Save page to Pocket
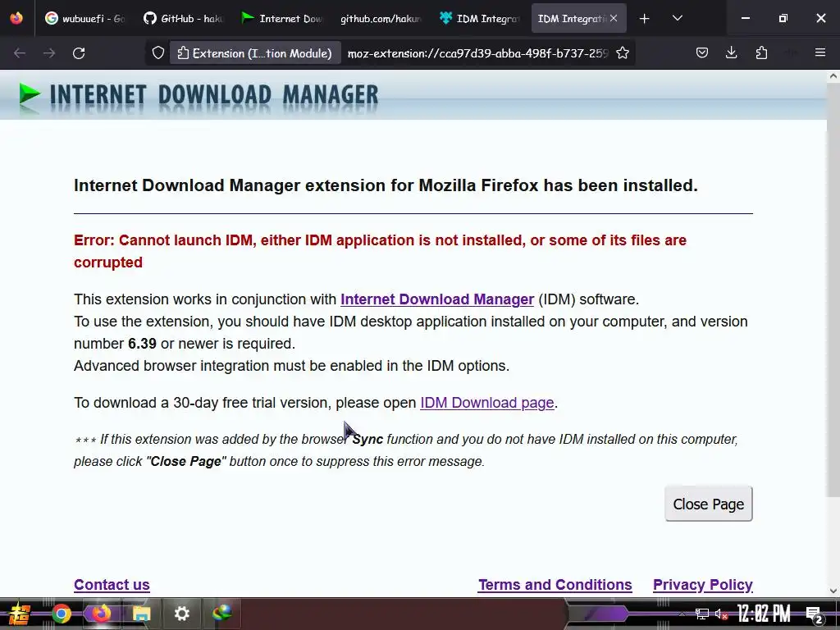Screen dimensions: 840x630 coord(702,53)
